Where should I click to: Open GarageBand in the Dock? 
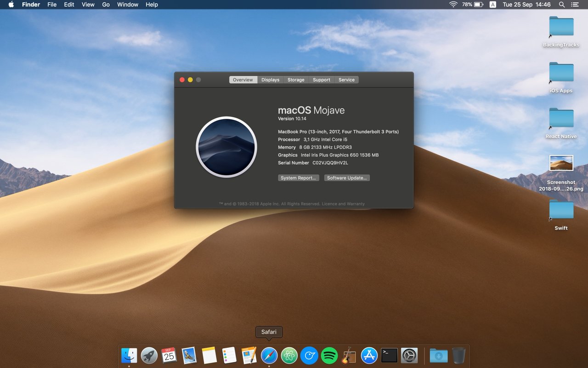point(349,355)
